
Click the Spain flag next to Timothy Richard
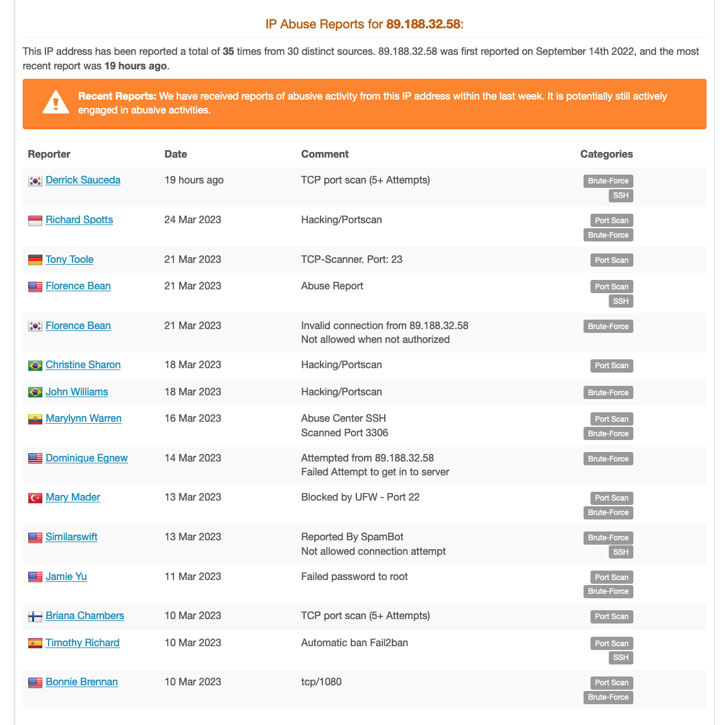35,644
